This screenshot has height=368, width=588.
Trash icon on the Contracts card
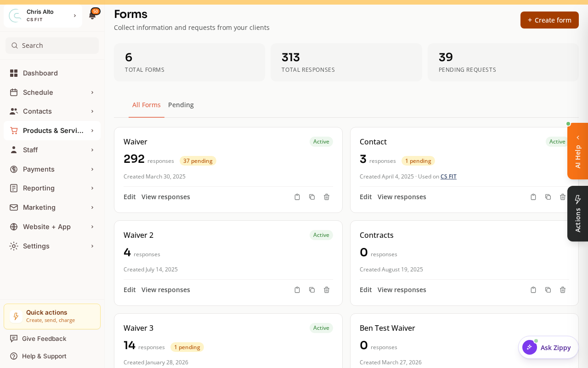point(563,290)
